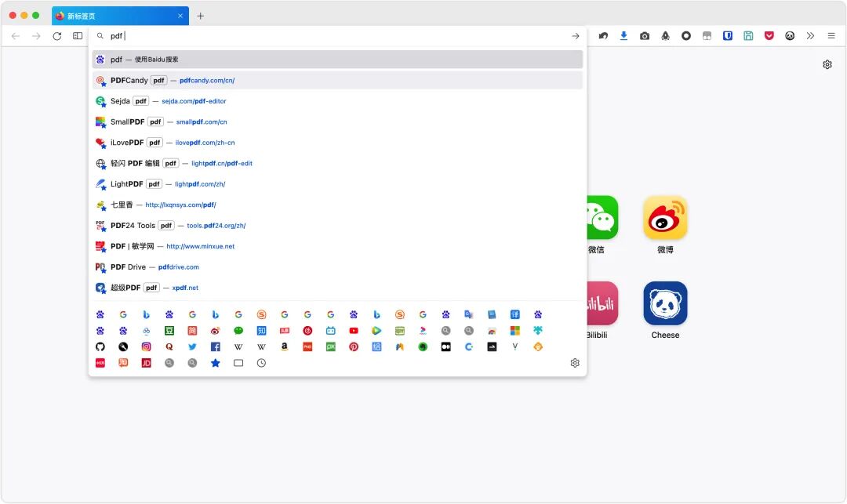Search with JD one-off search icon

click(147, 363)
